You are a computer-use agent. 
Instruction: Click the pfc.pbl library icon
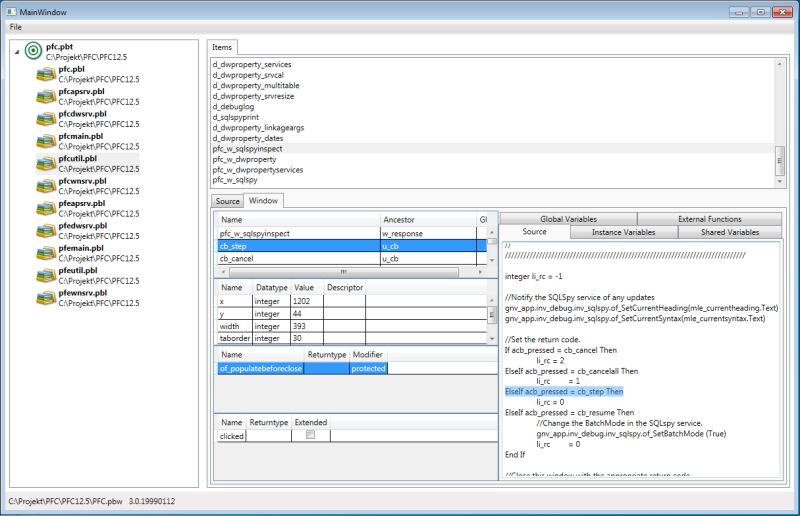46,75
